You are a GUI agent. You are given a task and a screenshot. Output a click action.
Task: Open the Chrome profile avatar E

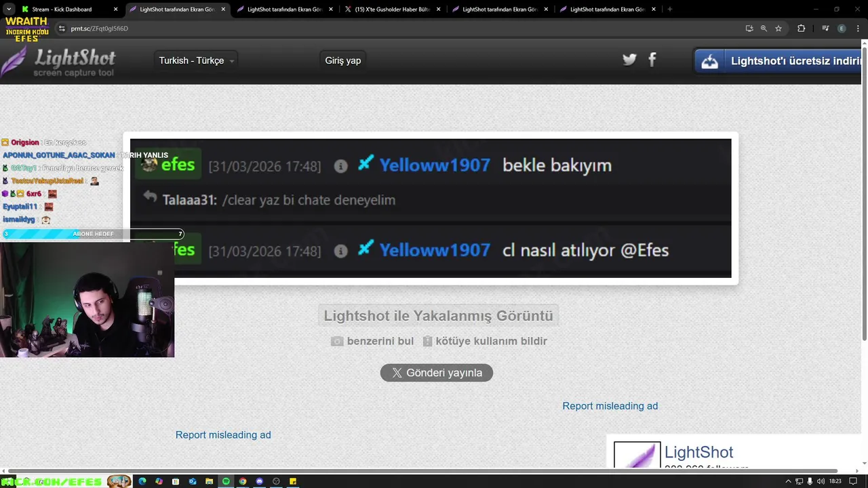(842, 28)
